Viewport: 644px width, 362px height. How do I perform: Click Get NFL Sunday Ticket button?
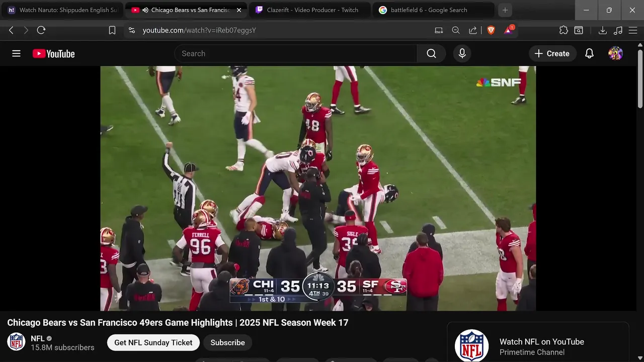point(153,342)
